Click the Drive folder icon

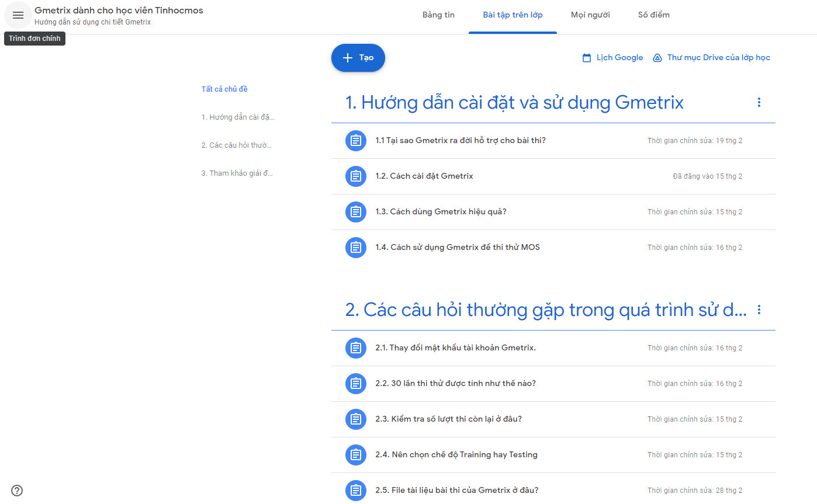pyautogui.click(x=657, y=58)
